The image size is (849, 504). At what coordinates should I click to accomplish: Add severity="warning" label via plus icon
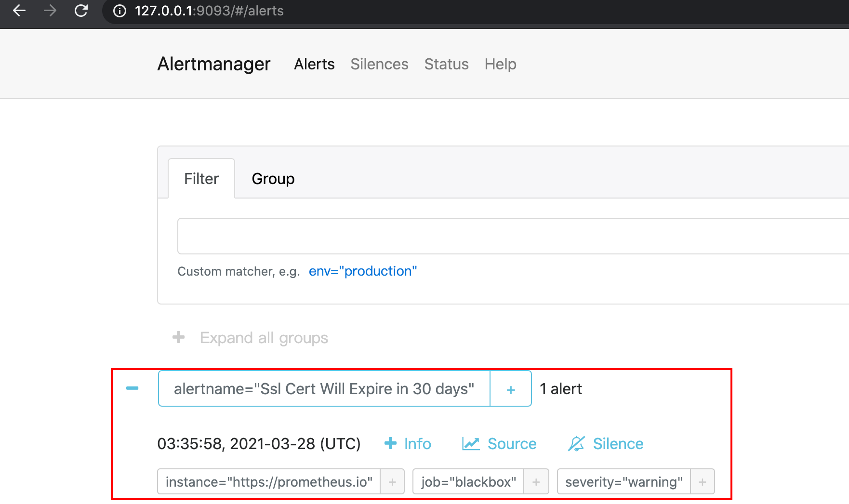[x=703, y=482]
